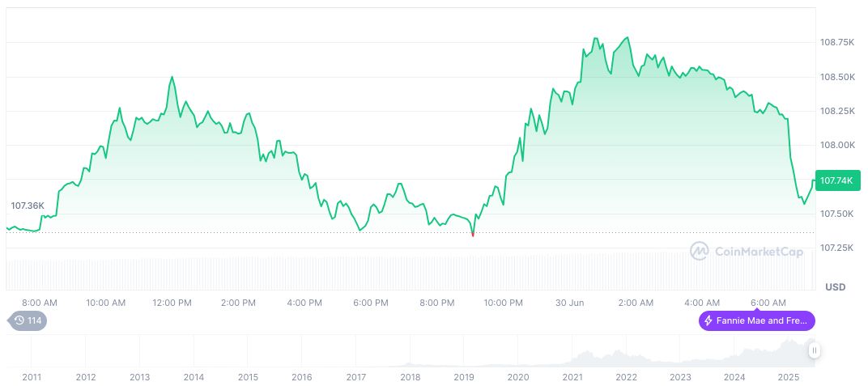Open the Fannie Mae and Fre... event tag
The width and height of the screenshot is (868, 386).
pos(757,320)
